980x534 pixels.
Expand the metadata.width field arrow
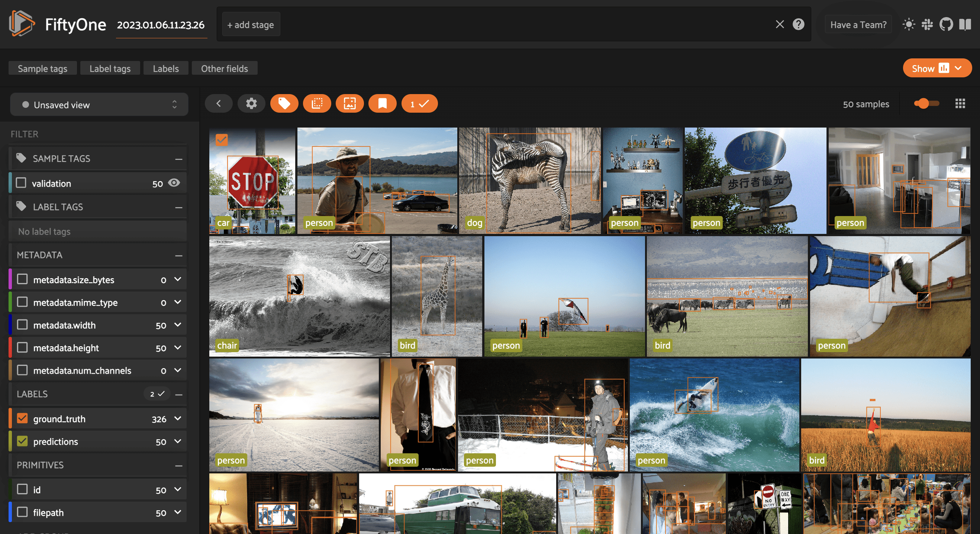click(178, 325)
